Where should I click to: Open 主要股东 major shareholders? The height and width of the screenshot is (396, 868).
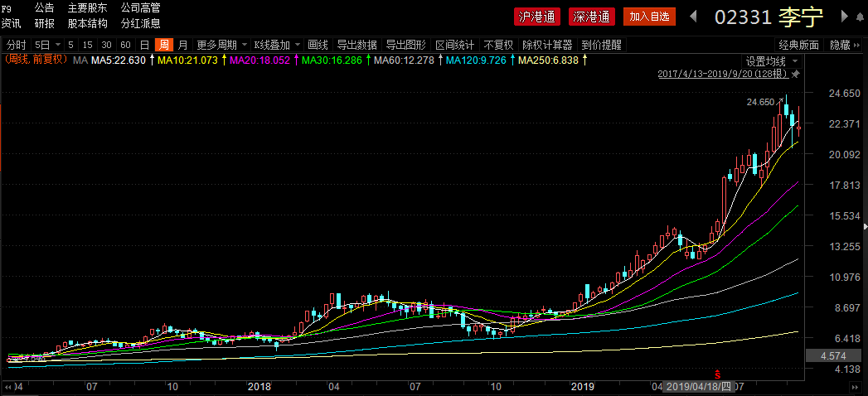[x=88, y=8]
